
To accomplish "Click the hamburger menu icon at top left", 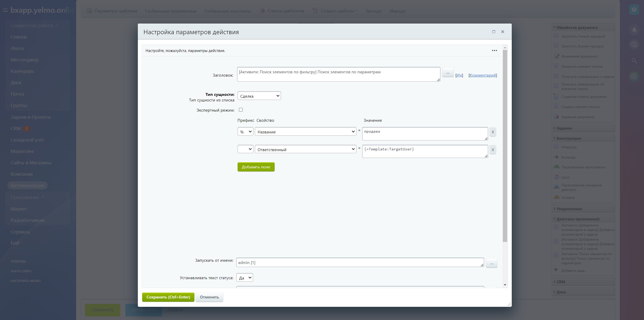I will coord(5,10).
